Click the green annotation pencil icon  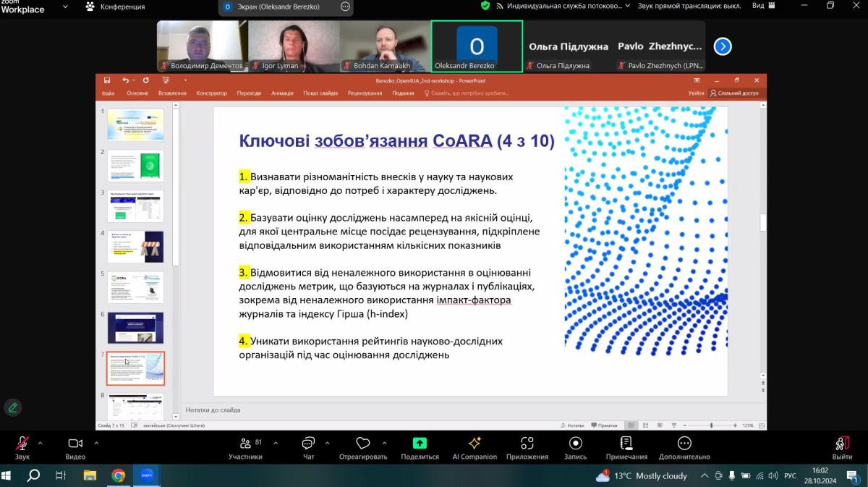point(12,407)
